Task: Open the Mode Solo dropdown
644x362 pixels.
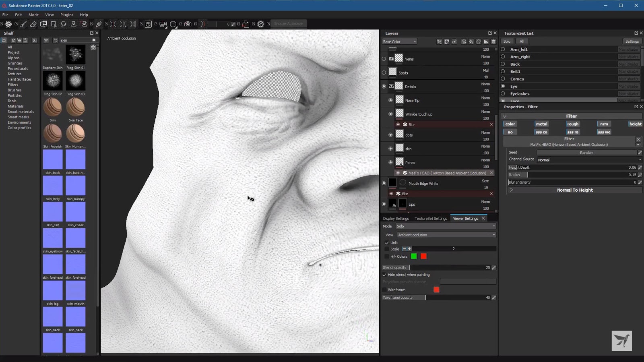Action: point(446,226)
